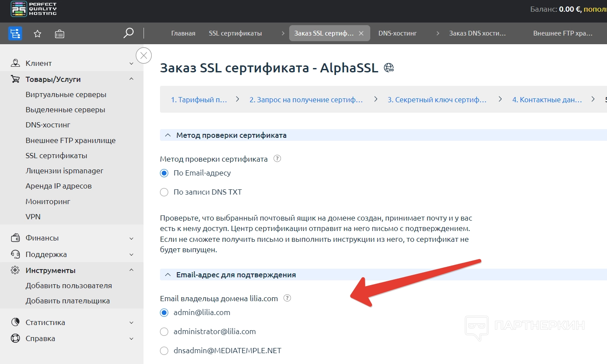The height and width of the screenshot is (364, 607).
Task: Open Лицензии ispmanager in sidebar
Action: point(65,171)
